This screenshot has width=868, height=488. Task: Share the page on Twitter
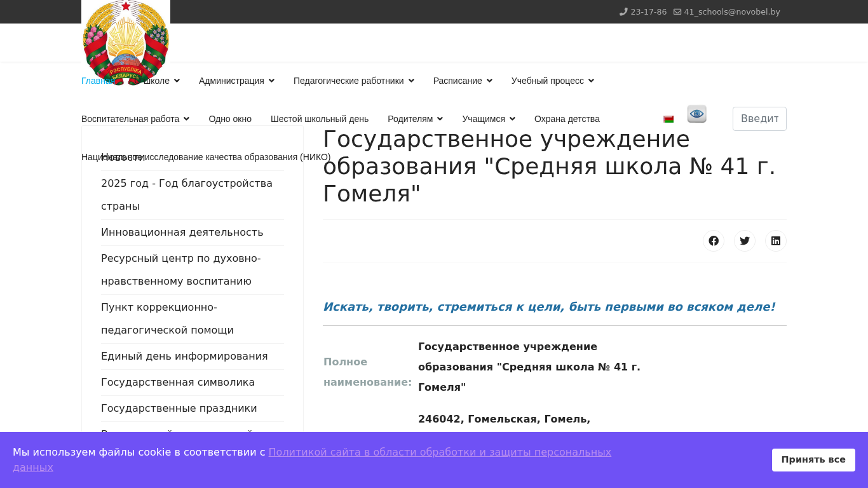pos(745,241)
